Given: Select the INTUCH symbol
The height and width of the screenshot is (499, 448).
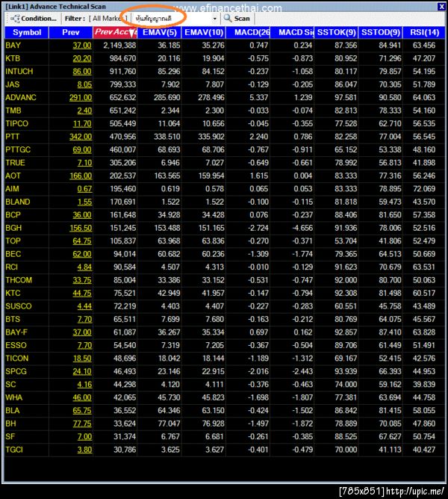Looking at the screenshot, I should click(x=19, y=72).
